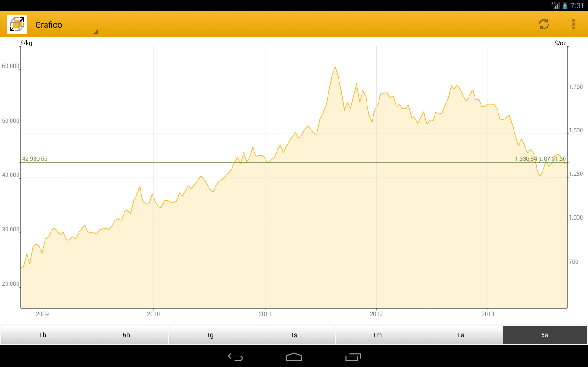Screen dimensions: 588x367
Task: Tap the app logo icon
Action: pos(17,24)
